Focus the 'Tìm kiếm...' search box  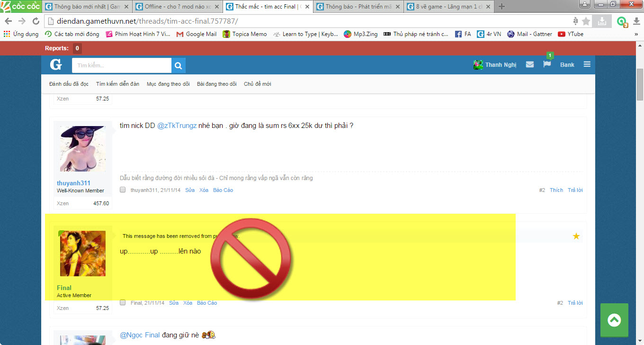click(122, 65)
